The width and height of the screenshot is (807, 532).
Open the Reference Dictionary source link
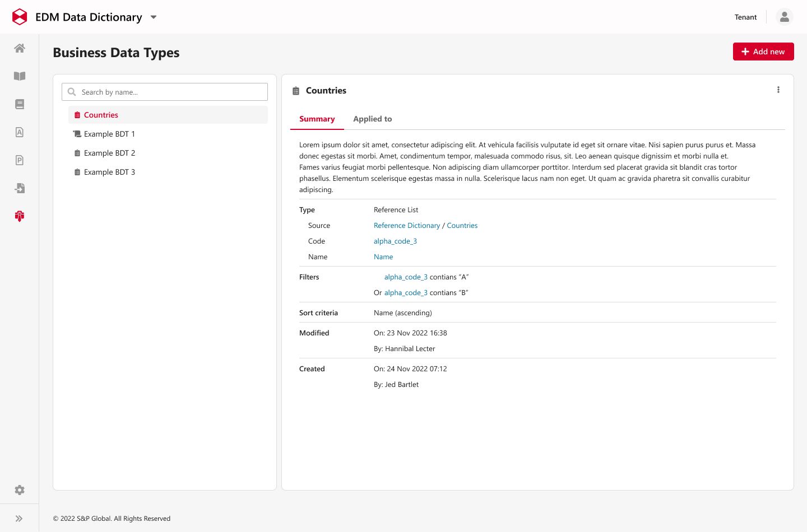click(x=407, y=226)
